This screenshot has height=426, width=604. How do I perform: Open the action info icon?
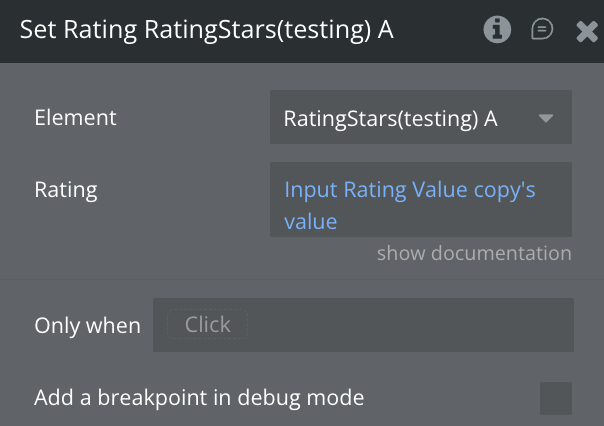[x=497, y=30]
